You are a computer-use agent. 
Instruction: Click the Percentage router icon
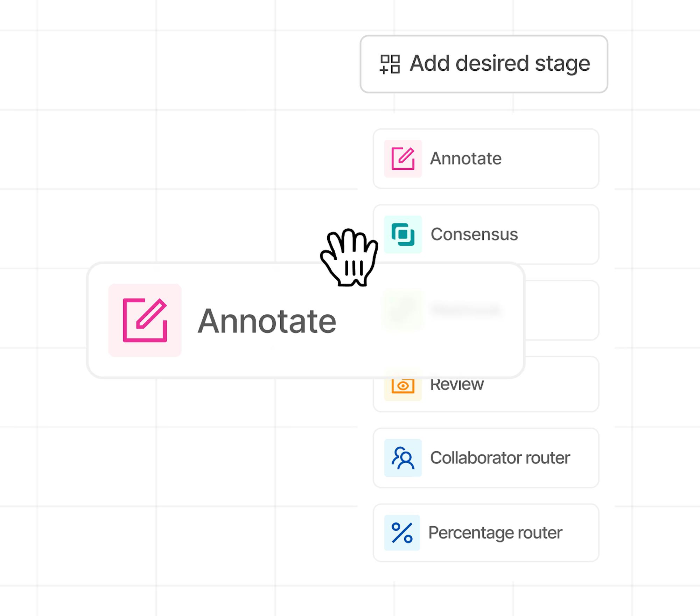[402, 532]
